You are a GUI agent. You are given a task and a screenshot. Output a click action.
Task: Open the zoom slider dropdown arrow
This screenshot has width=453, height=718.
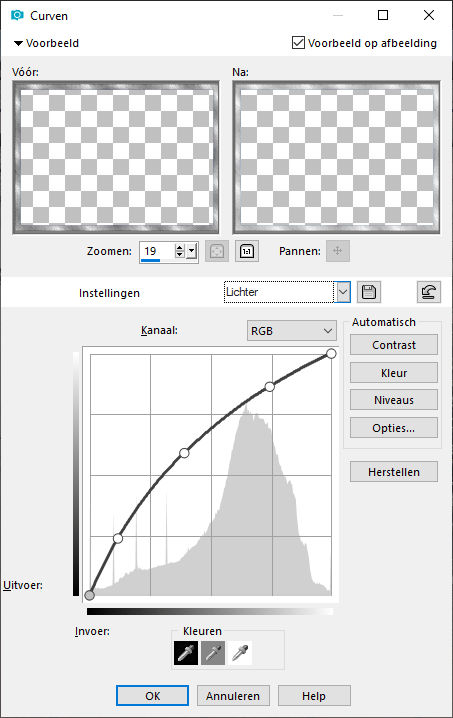192,251
